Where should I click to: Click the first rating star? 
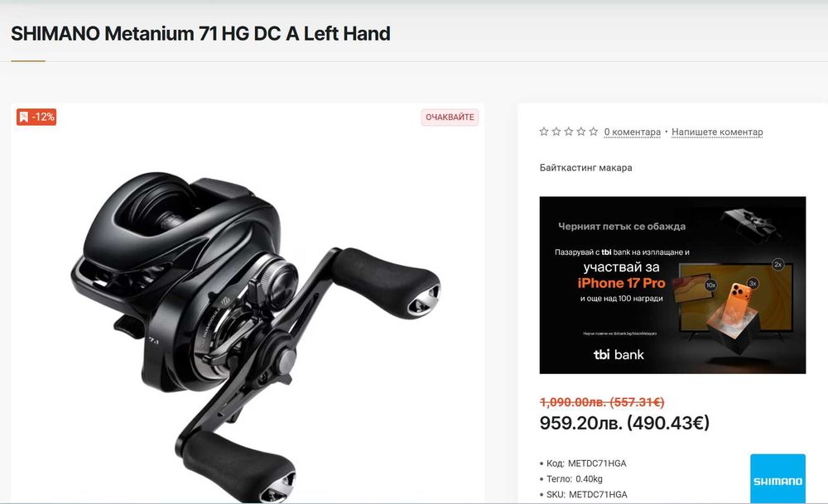point(544,132)
